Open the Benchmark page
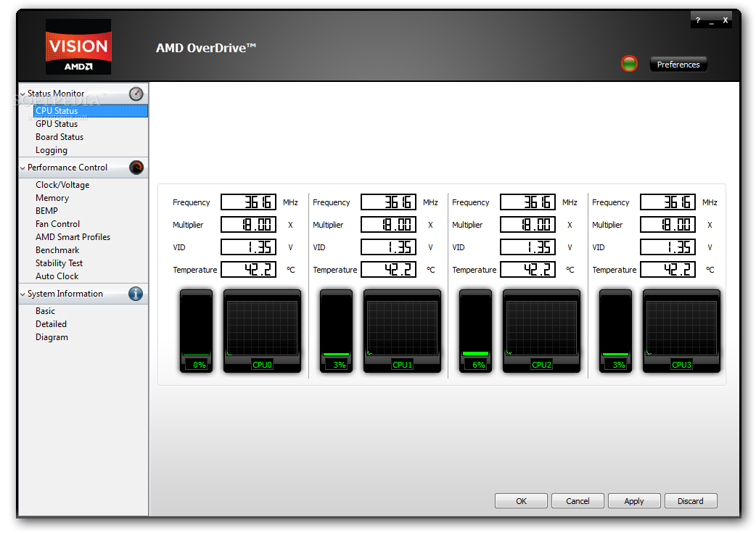The width and height of the screenshot is (756, 533). tap(57, 249)
